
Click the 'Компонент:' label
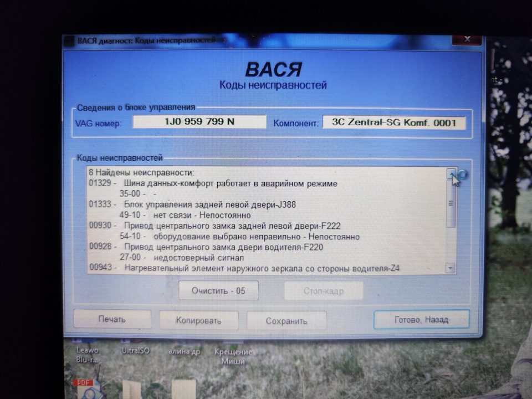(x=296, y=123)
